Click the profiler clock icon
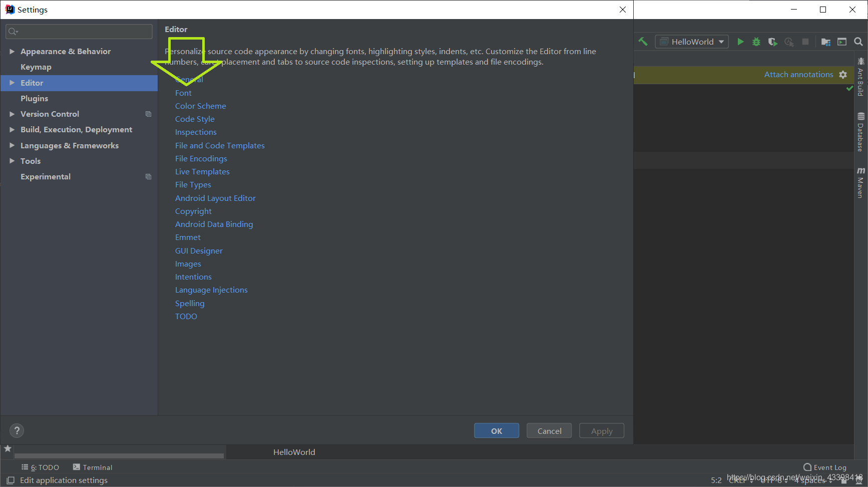 (789, 42)
